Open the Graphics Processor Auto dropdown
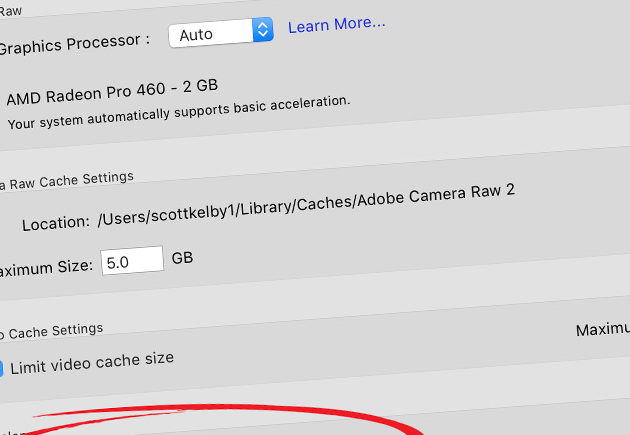This screenshot has width=630, height=435. (221, 33)
